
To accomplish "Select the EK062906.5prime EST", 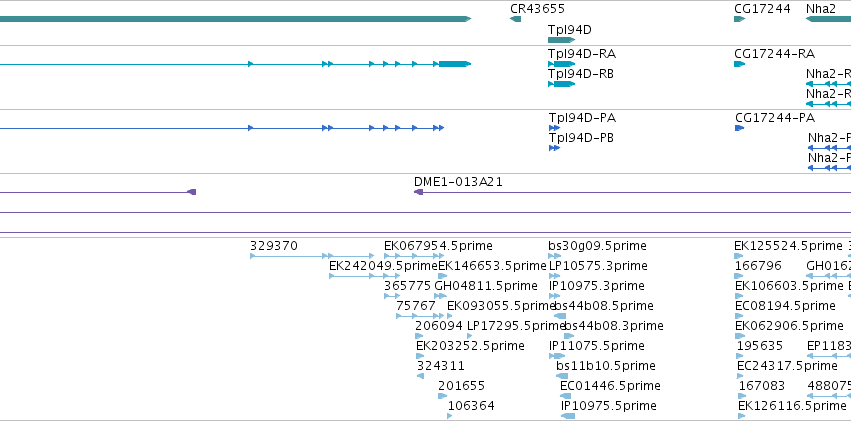I will (739, 336).
